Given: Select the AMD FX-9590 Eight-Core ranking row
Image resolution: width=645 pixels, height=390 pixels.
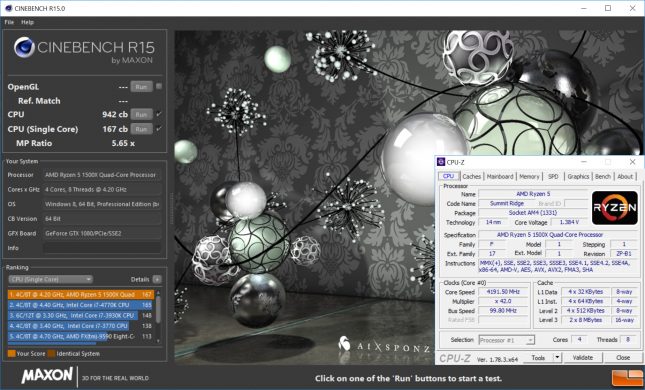Looking at the screenshot, I should point(81,337).
